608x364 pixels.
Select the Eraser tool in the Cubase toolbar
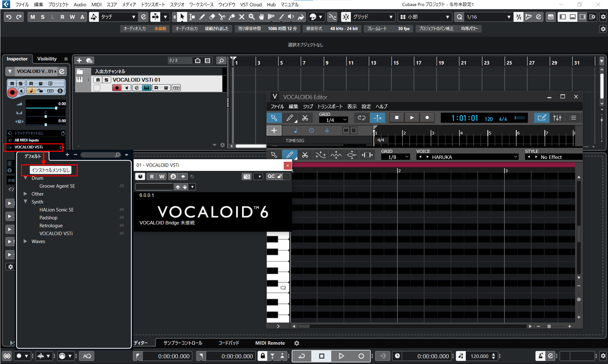[x=212, y=17]
